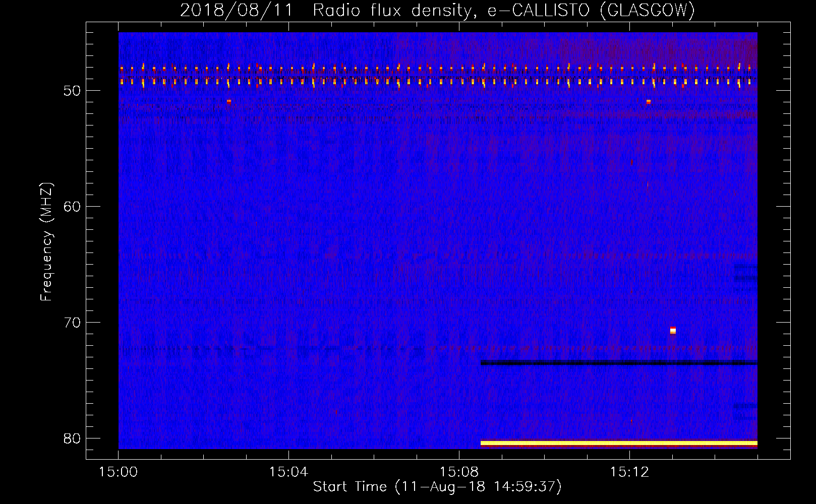Click the '80' frequency tick label
816x504 pixels.
[72, 439]
